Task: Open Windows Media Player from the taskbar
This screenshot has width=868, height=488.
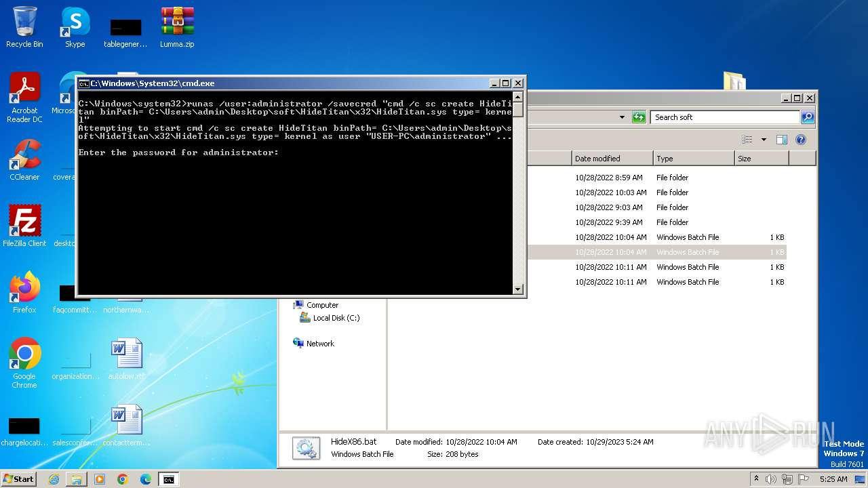Action: pos(100,479)
